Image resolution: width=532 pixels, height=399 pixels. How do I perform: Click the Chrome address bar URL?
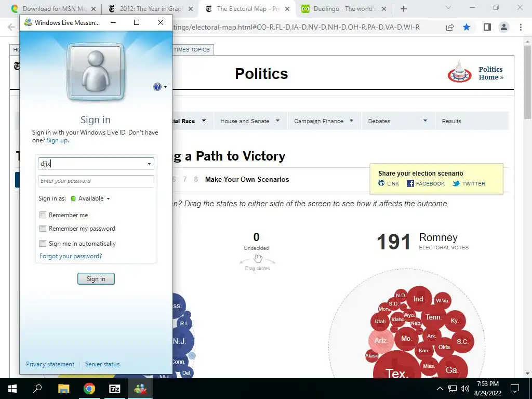(296, 27)
